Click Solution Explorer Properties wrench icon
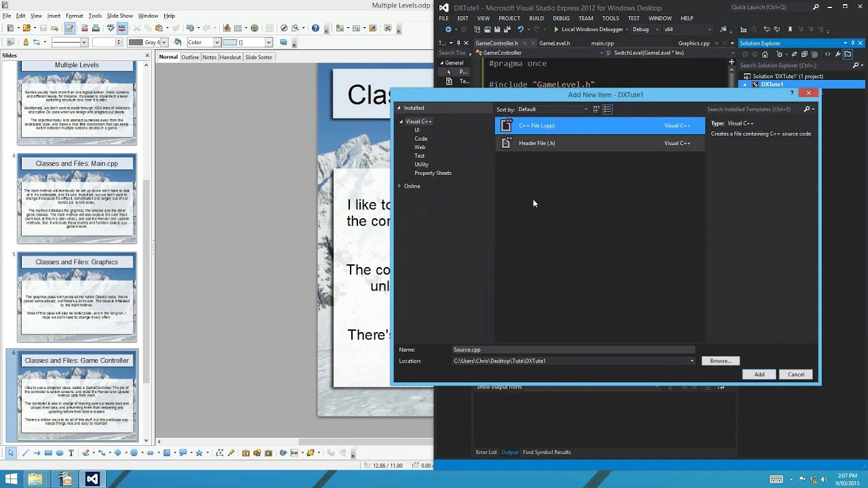Screen dimensions: 868x488 838,54
